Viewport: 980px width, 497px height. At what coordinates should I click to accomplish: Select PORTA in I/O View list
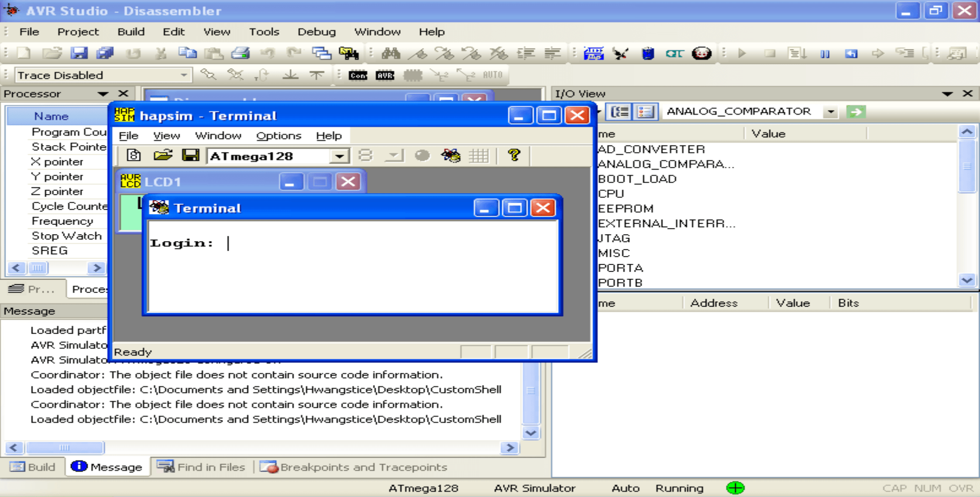pos(620,268)
